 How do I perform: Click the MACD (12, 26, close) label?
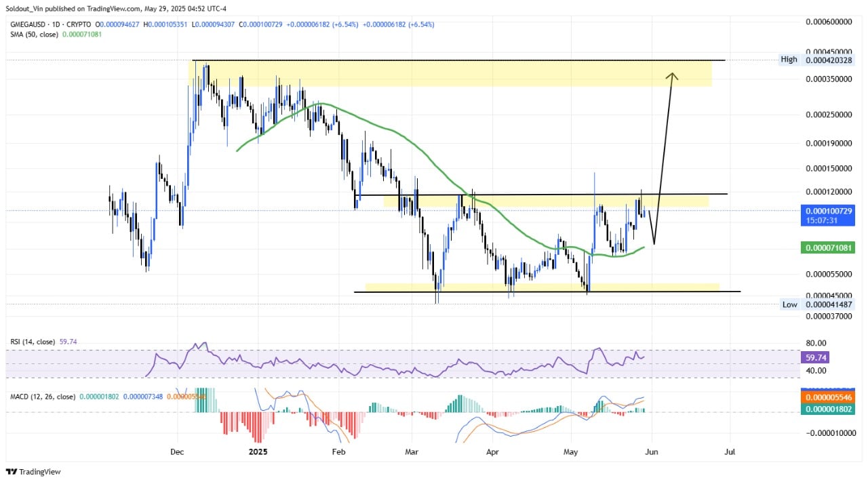click(42, 397)
